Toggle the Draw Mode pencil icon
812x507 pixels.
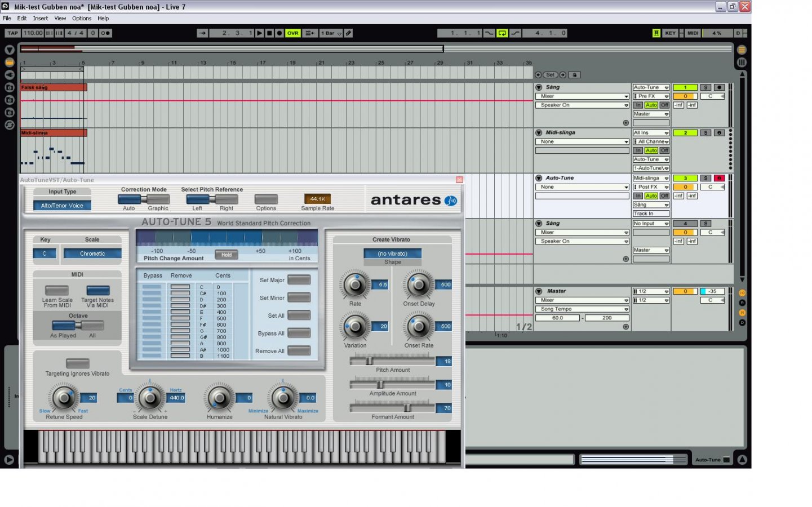(x=349, y=33)
